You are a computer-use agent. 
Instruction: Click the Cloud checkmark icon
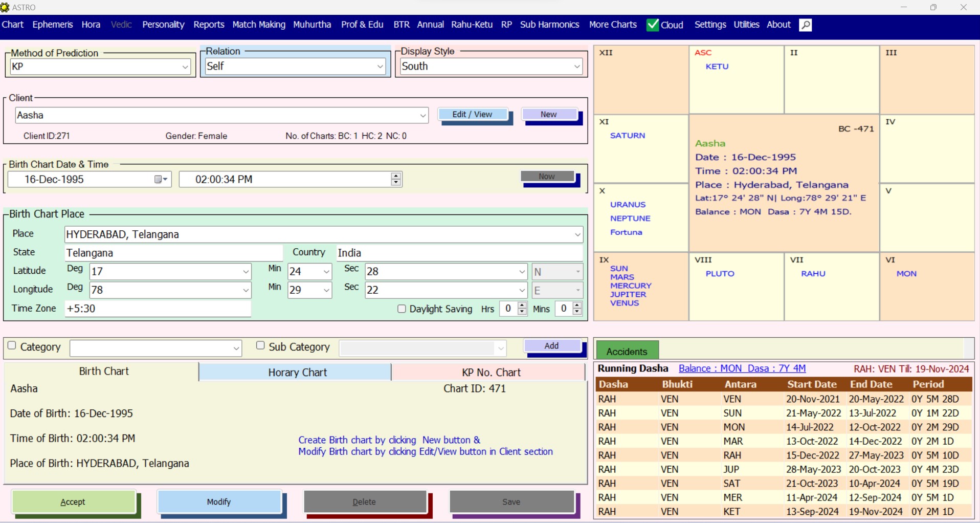tap(653, 25)
